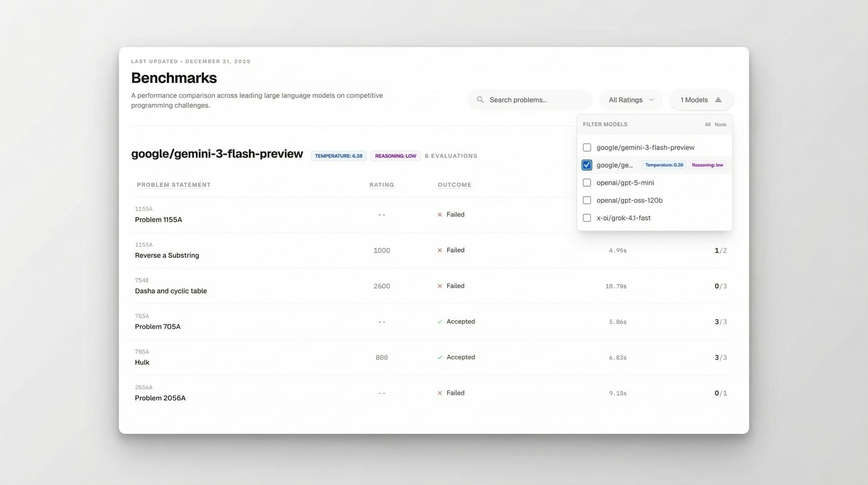868x485 pixels.
Task: Sort by the OUTCOME column header
Action: (x=455, y=185)
